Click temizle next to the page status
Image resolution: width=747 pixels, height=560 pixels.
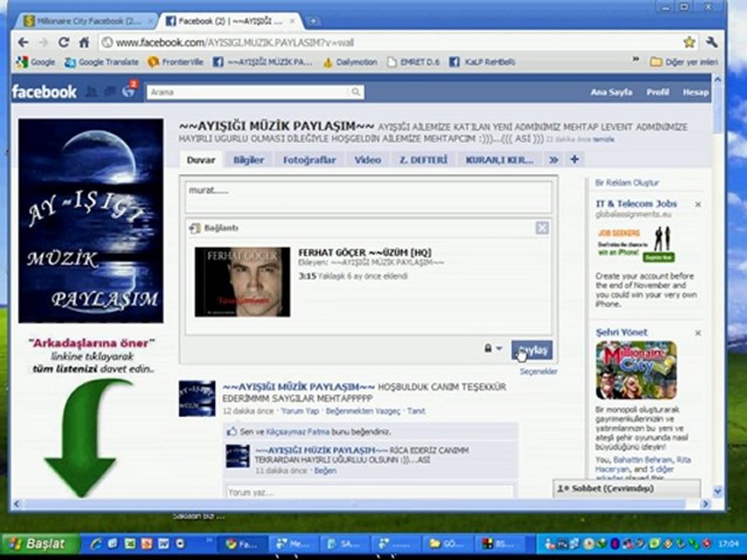click(x=604, y=139)
